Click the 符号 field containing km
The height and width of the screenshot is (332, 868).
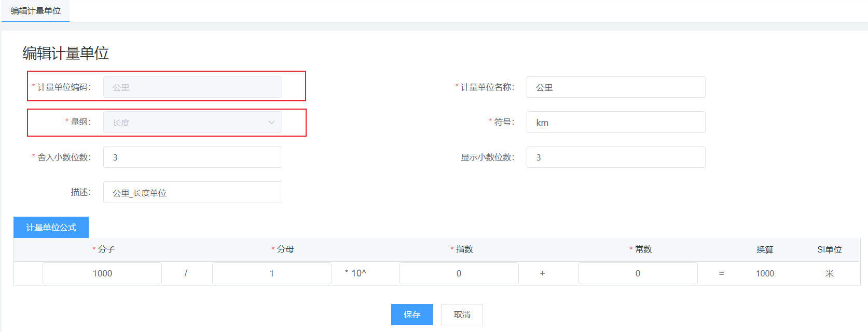pos(615,123)
